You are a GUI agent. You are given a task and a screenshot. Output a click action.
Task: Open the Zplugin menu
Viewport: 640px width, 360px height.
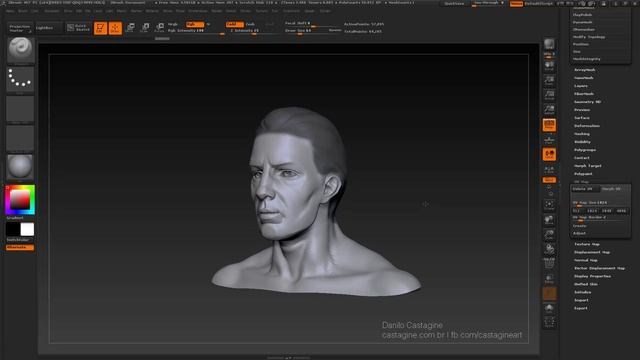point(310,11)
